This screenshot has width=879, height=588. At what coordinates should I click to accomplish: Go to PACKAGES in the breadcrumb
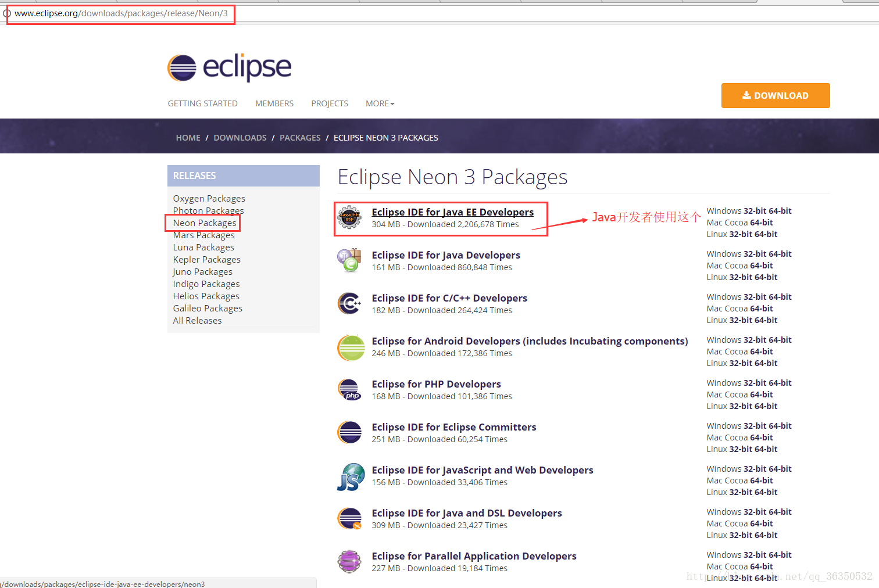pos(300,138)
